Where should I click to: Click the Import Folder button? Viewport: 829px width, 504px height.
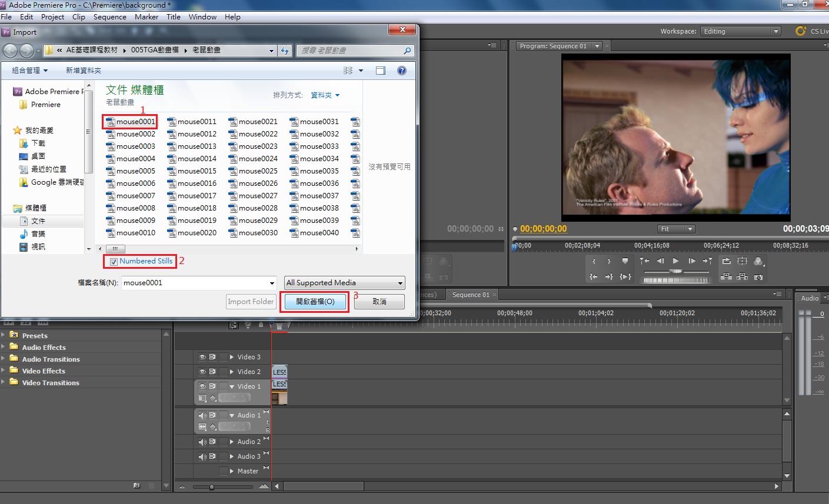pos(251,302)
